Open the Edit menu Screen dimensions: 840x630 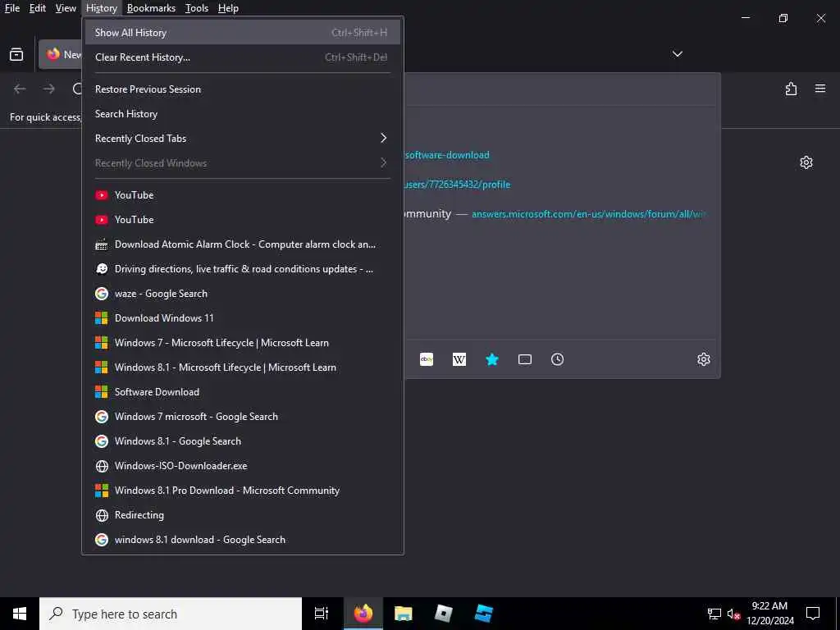coord(37,8)
